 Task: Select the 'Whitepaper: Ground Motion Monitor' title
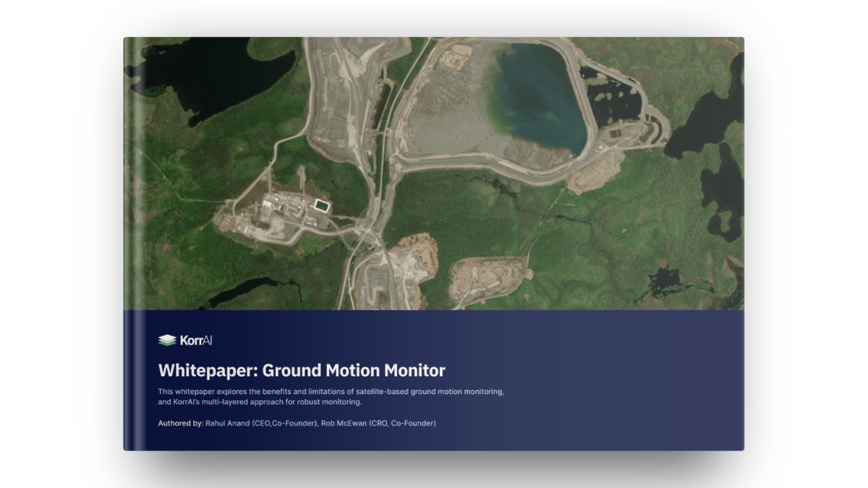(x=302, y=371)
